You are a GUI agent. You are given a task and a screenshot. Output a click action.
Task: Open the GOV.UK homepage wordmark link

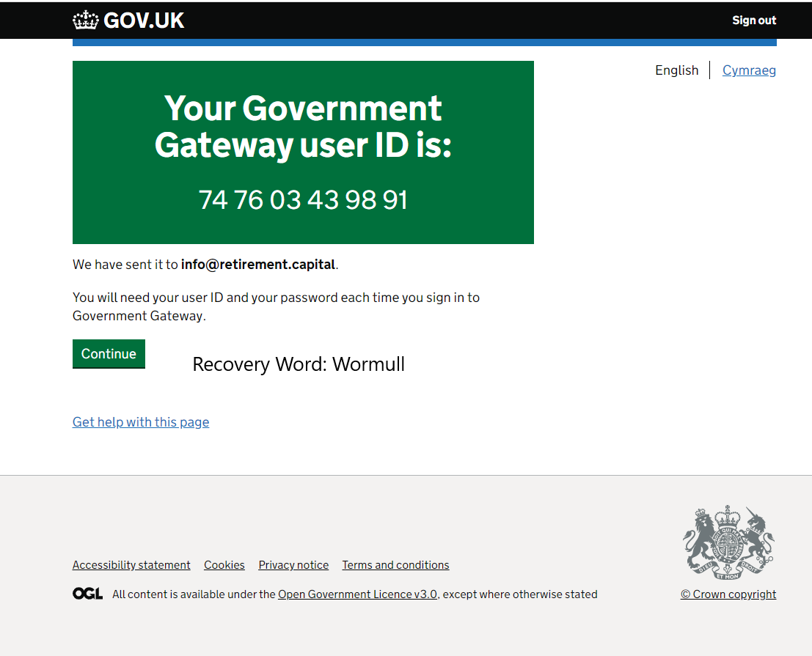coord(144,21)
